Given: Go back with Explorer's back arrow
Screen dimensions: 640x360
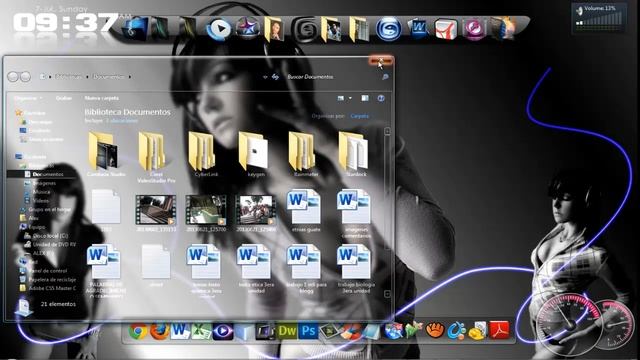Looking at the screenshot, I should (13, 76).
